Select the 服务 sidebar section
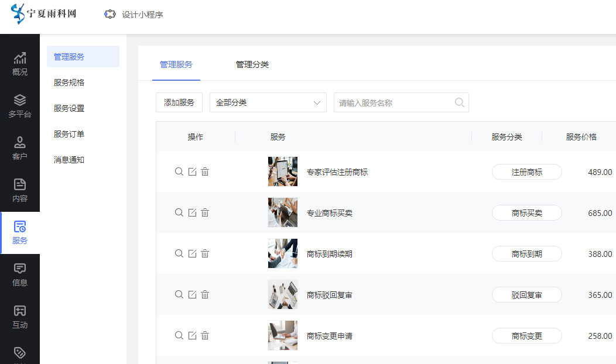 [x=20, y=232]
